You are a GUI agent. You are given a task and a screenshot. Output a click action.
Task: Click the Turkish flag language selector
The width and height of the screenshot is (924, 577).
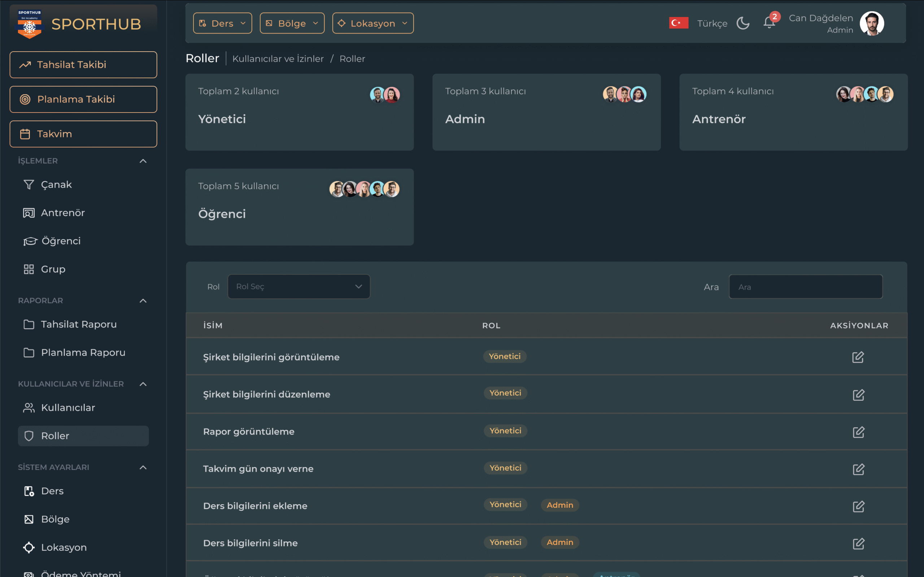click(x=679, y=23)
